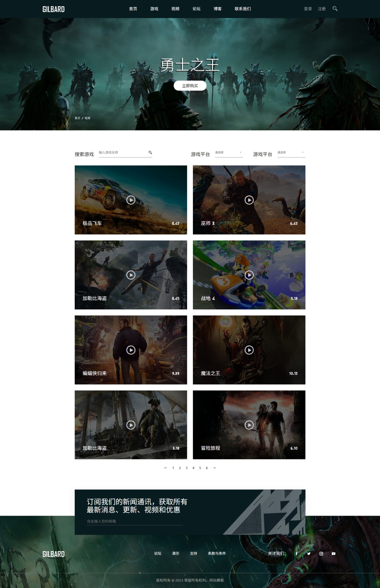Go to next page with right arrow
This screenshot has height=588, width=380.
click(x=214, y=468)
